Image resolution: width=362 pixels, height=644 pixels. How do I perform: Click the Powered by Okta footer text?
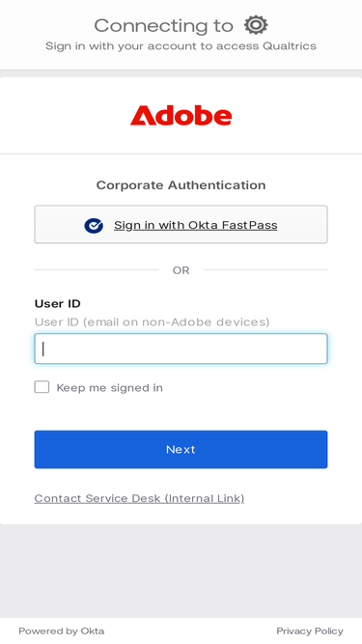click(x=62, y=630)
